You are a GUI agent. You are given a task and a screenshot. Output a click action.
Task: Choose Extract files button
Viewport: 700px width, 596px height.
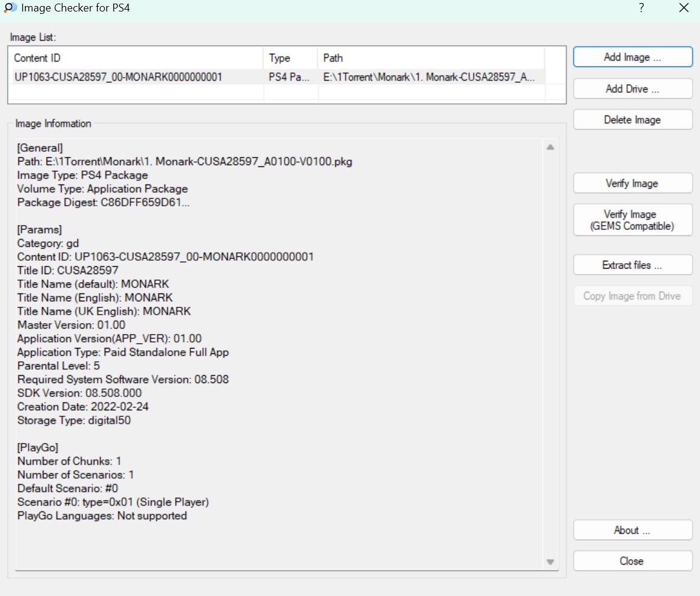[632, 265]
